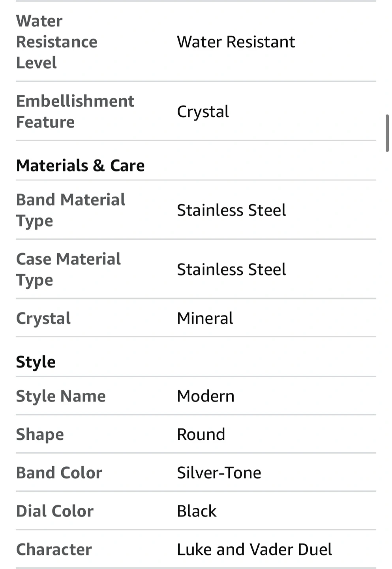Select the Embellishment Feature label

[x=75, y=111]
